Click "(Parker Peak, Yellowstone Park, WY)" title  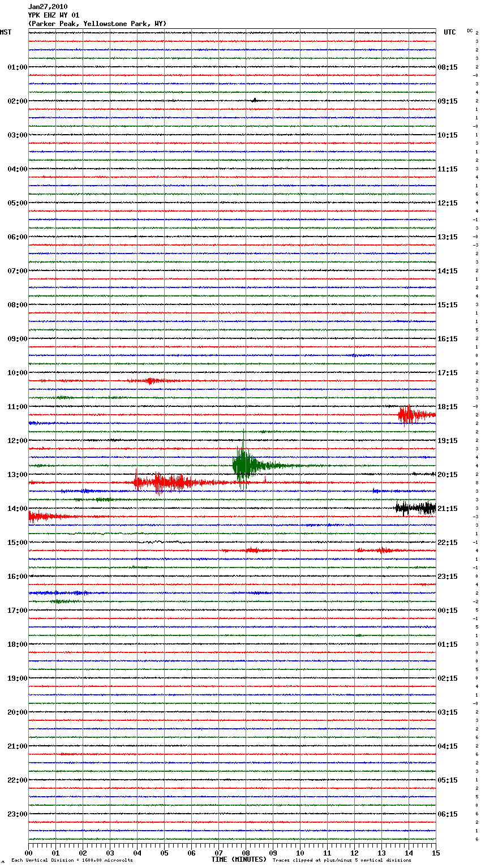click(97, 24)
